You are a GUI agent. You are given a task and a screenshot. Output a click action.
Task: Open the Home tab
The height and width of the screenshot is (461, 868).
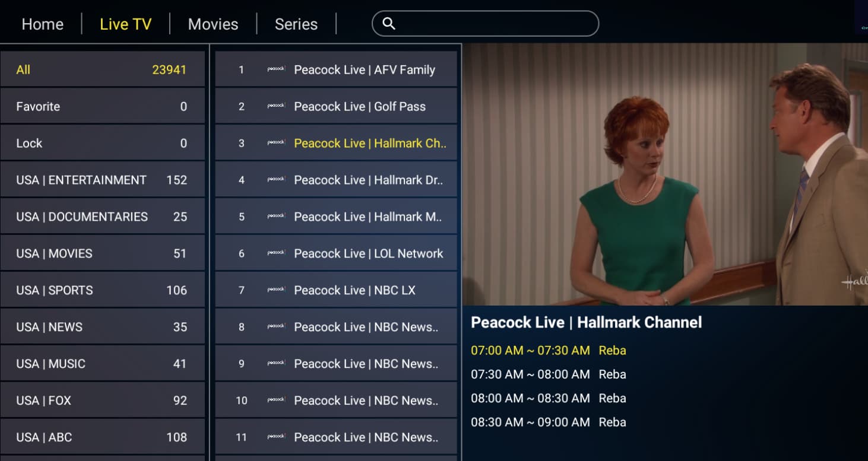tap(42, 24)
